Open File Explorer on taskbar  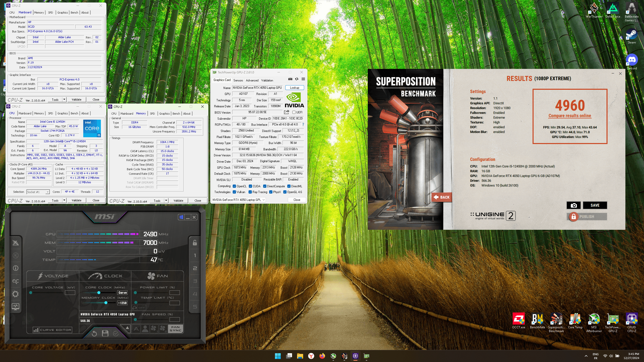pyautogui.click(x=300, y=356)
